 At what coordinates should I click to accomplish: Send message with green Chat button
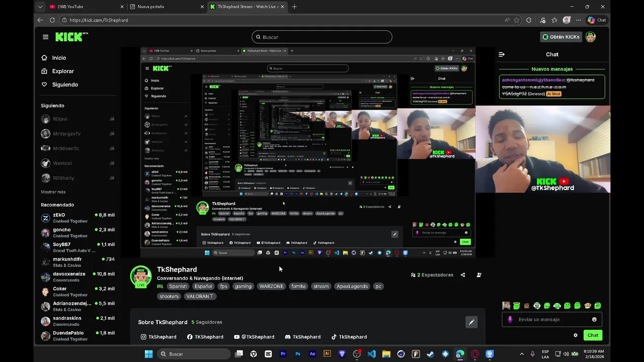[x=593, y=335]
